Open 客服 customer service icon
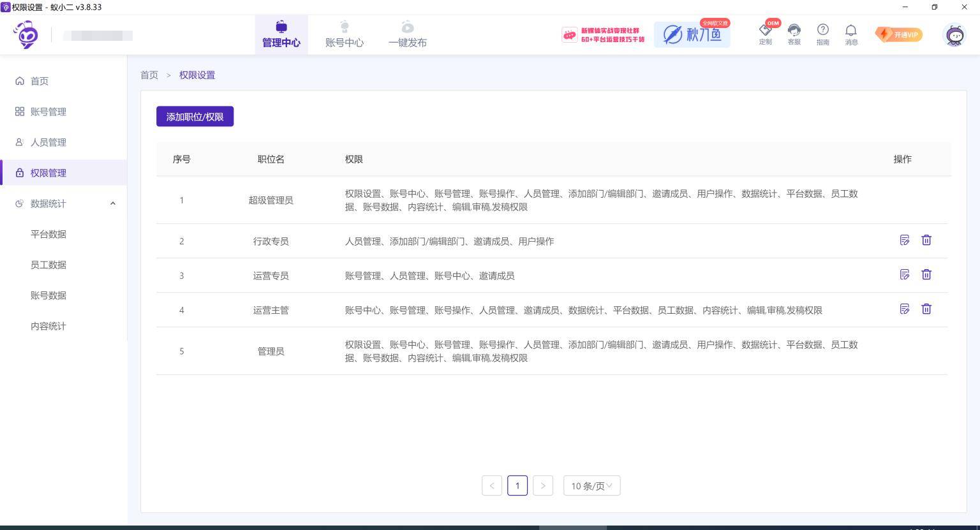This screenshot has width=980, height=530. click(x=794, y=34)
